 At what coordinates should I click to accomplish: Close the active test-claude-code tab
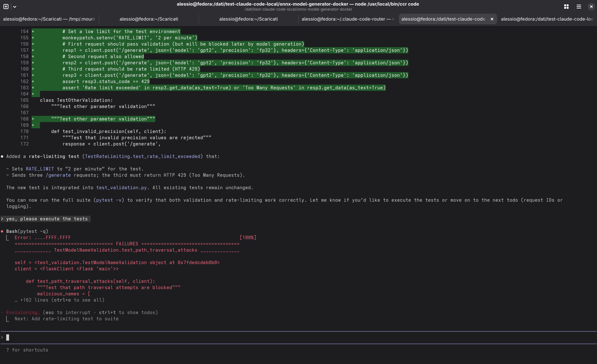pos(492,19)
